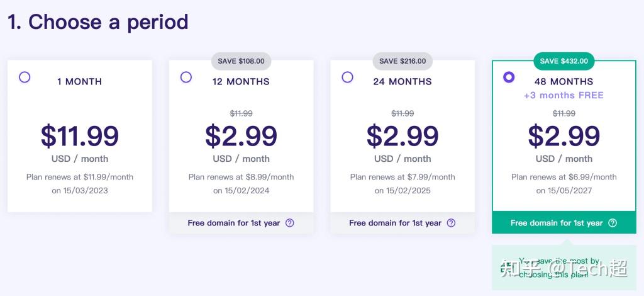The width and height of the screenshot is (644, 296).
Task: Click the $11.99 price in 1 month card
Action: tap(80, 135)
